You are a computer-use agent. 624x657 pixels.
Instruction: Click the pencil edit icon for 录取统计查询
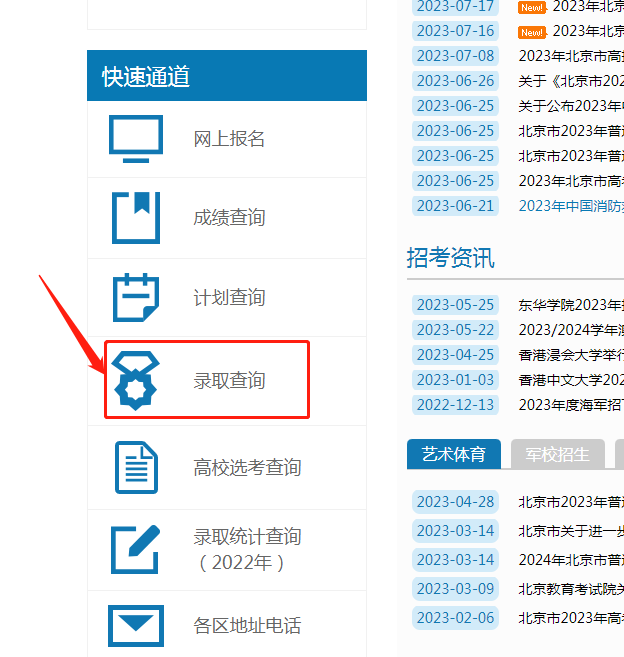(135, 549)
